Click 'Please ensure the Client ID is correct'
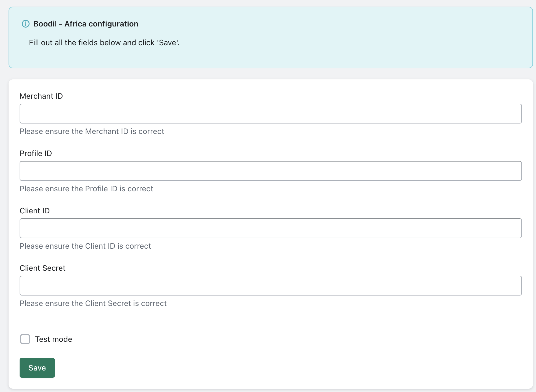 click(85, 246)
